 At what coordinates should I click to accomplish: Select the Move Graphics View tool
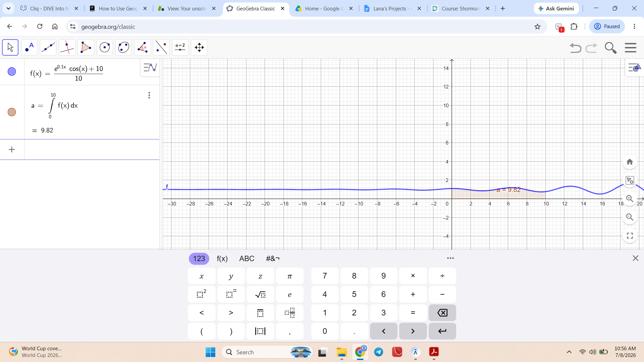(199, 48)
